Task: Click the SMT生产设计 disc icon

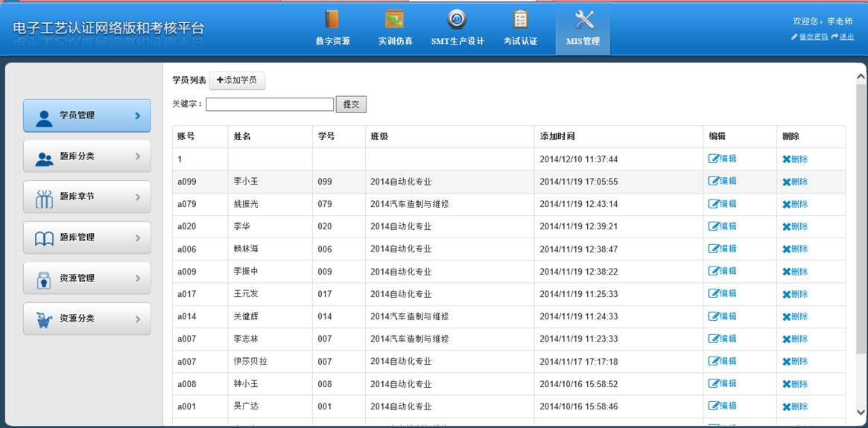Action: pyautogui.click(x=457, y=19)
